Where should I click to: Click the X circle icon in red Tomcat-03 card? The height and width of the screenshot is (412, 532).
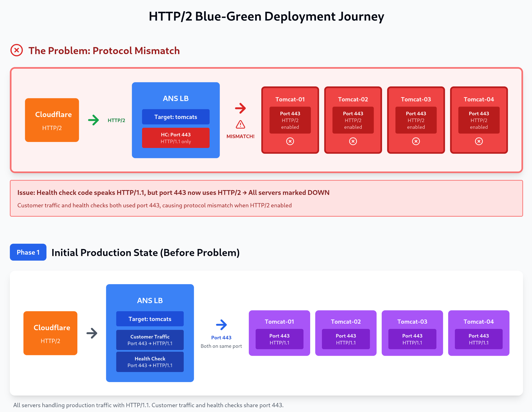pyautogui.click(x=416, y=141)
